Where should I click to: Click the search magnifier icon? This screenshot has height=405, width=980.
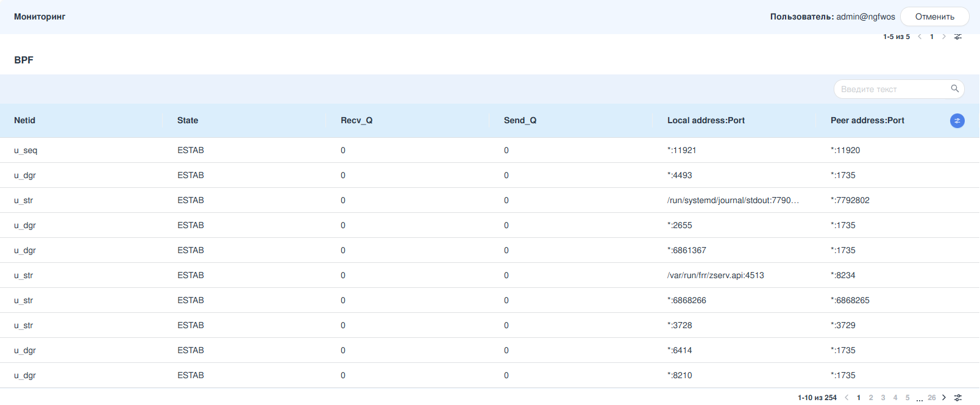tap(955, 88)
